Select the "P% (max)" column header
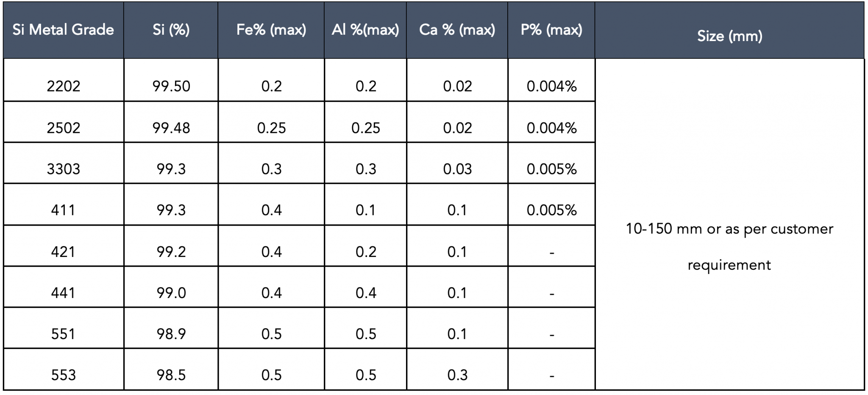The height and width of the screenshot is (395, 868). pyautogui.click(x=551, y=30)
